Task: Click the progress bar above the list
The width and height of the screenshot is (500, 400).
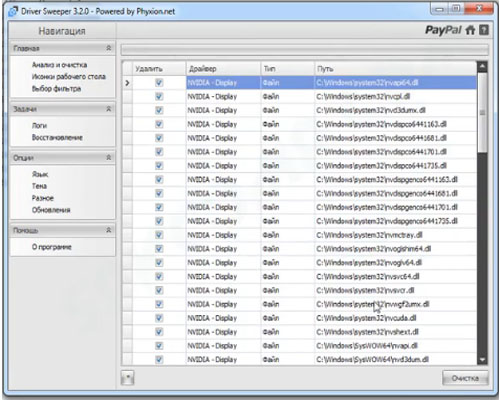Action: click(305, 50)
